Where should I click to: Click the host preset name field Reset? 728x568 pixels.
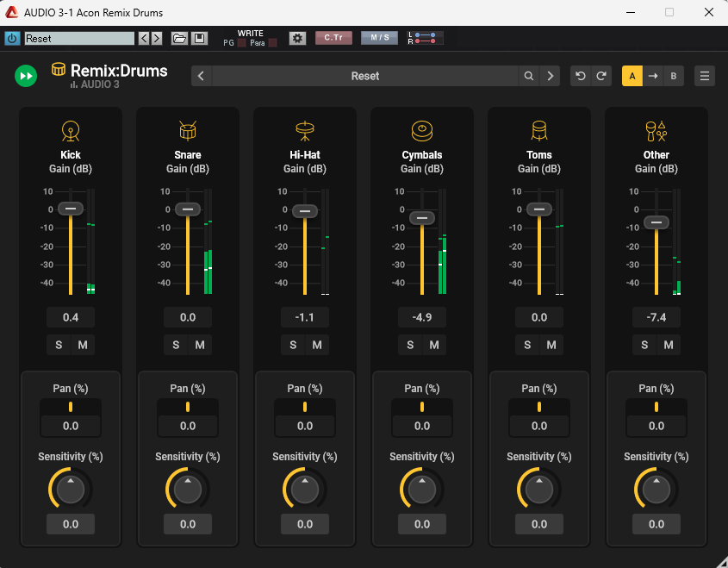(79, 38)
